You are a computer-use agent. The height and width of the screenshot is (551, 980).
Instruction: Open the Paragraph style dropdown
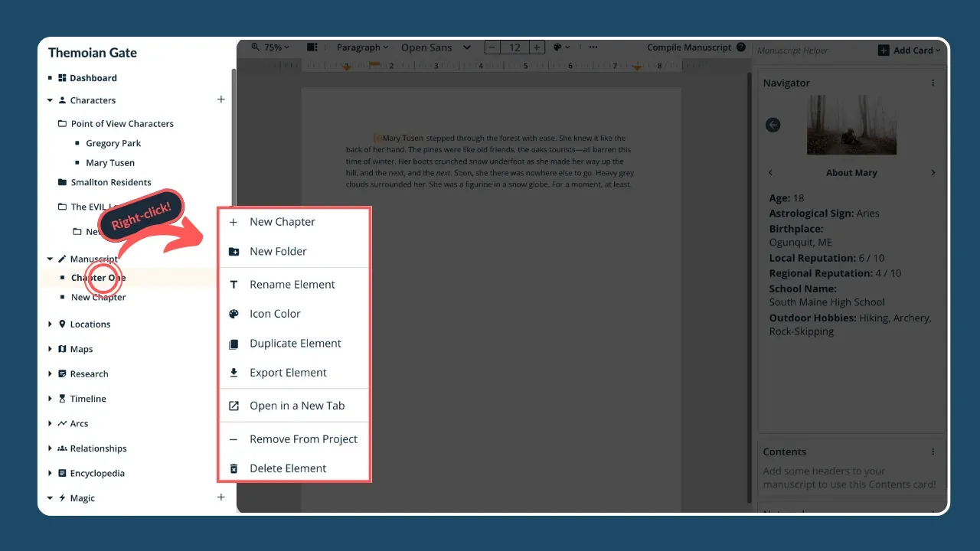coord(362,47)
